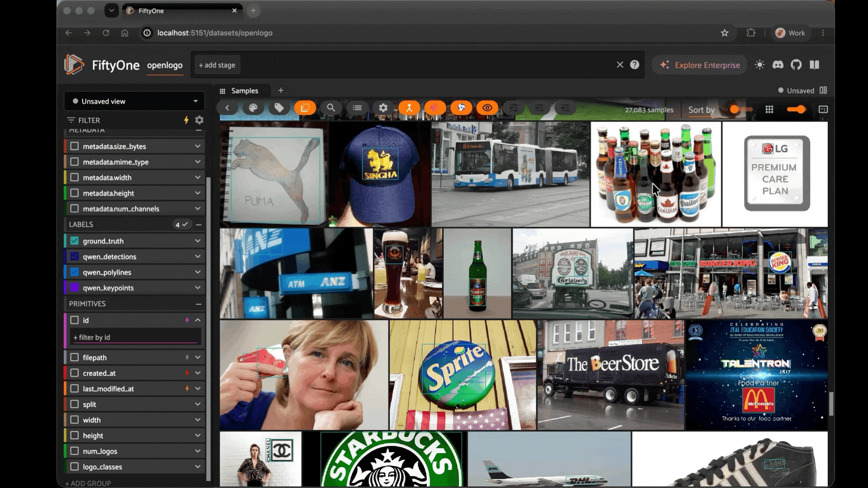
Task: Click the orange merge icon in toolbar
Action: 409,108
